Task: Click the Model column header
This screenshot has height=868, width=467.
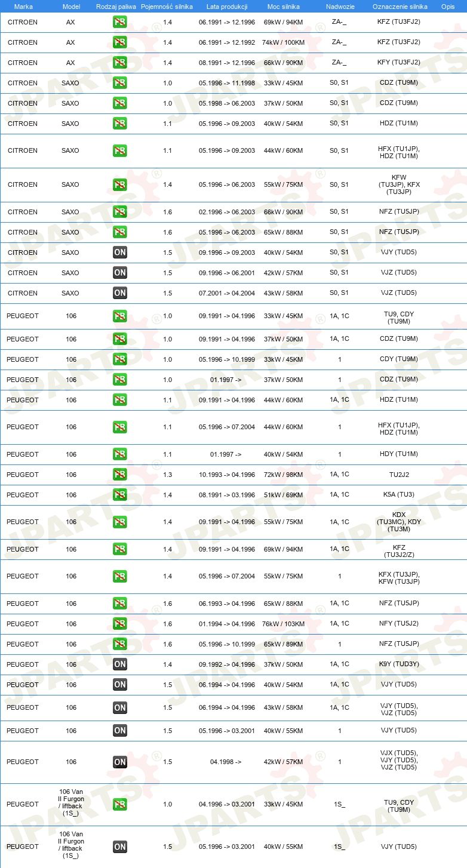Action: click(71, 7)
